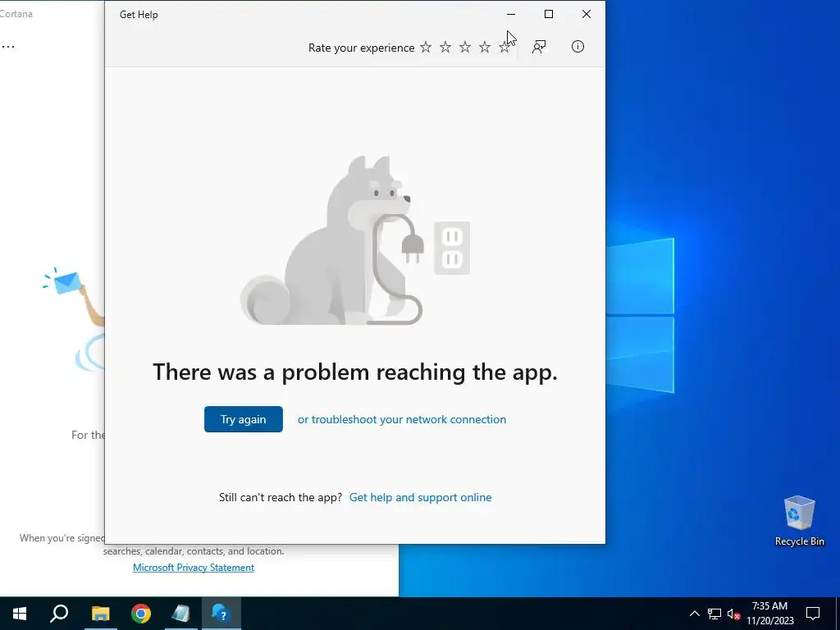Launch Google Chrome from the taskbar

141,614
